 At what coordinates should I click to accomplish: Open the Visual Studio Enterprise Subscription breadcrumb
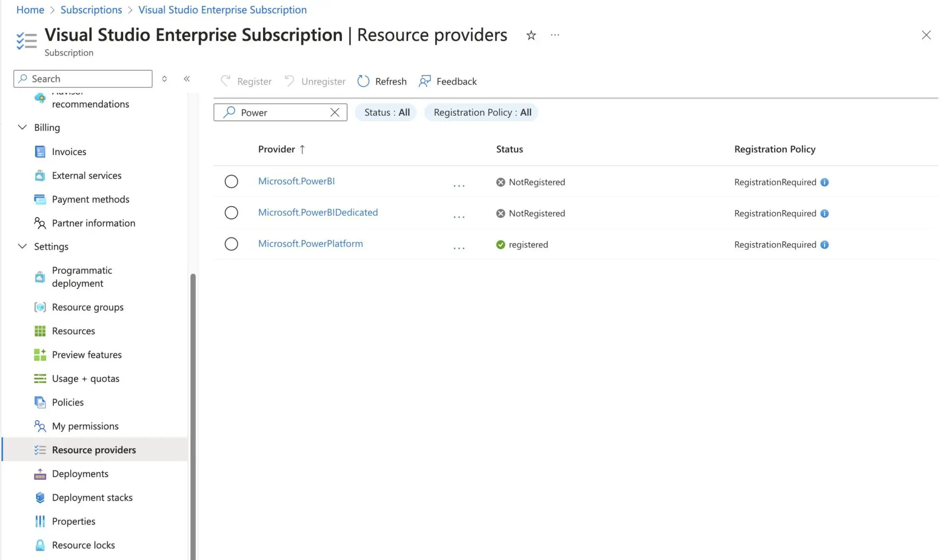point(222,10)
